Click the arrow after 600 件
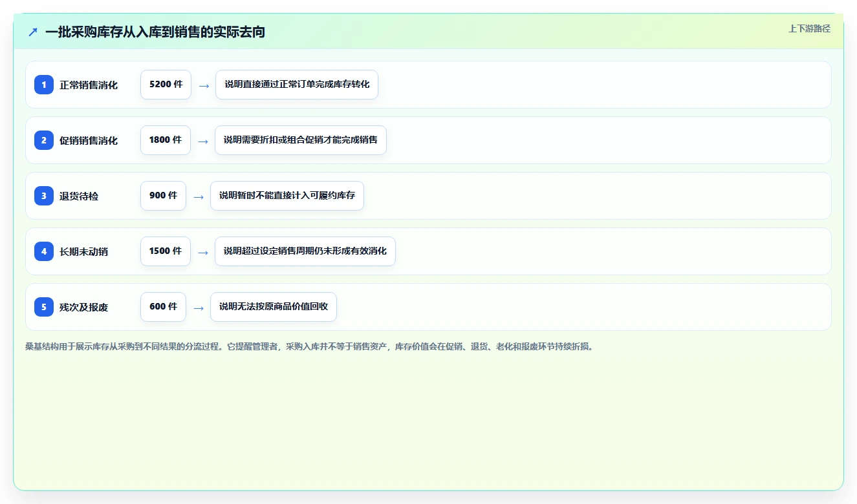The width and height of the screenshot is (857, 504). [199, 308]
